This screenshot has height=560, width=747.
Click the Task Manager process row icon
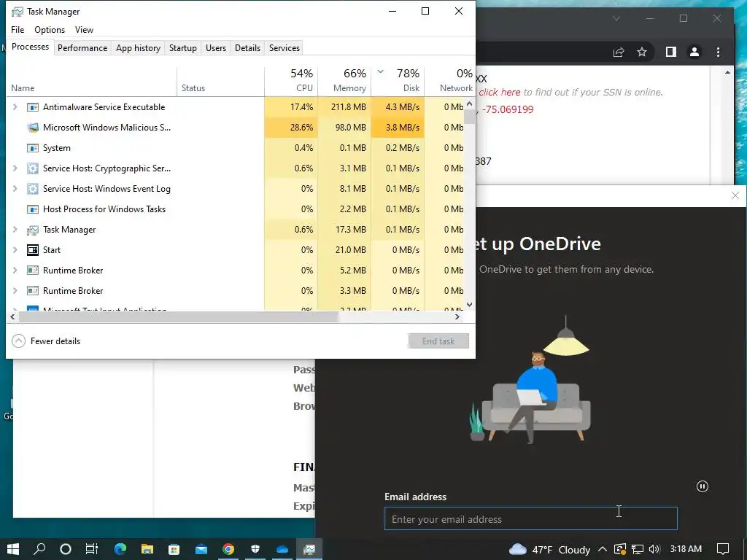[x=32, y=230]
